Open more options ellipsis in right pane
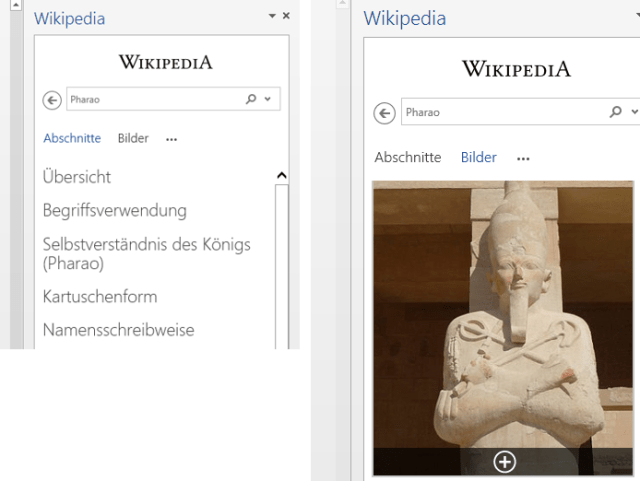Viewport: 640px width, 481px height. (523, 159)
